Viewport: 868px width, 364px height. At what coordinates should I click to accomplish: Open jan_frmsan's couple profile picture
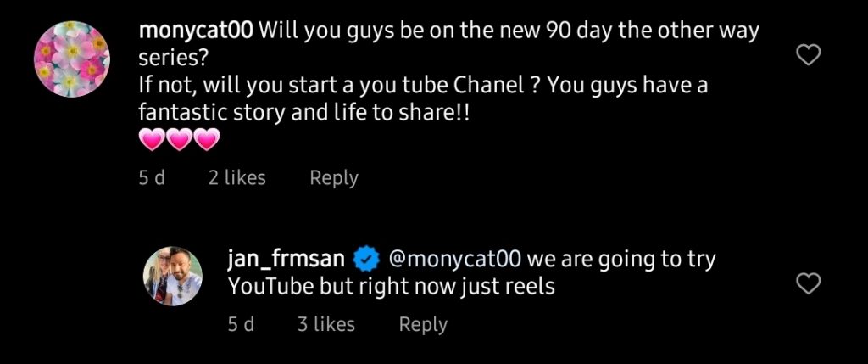click(x=173, y=277)
